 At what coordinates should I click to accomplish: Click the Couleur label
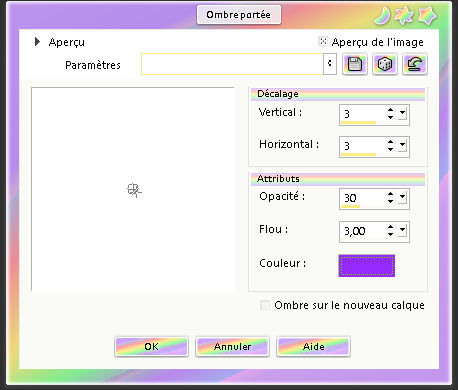pos(282,263)
